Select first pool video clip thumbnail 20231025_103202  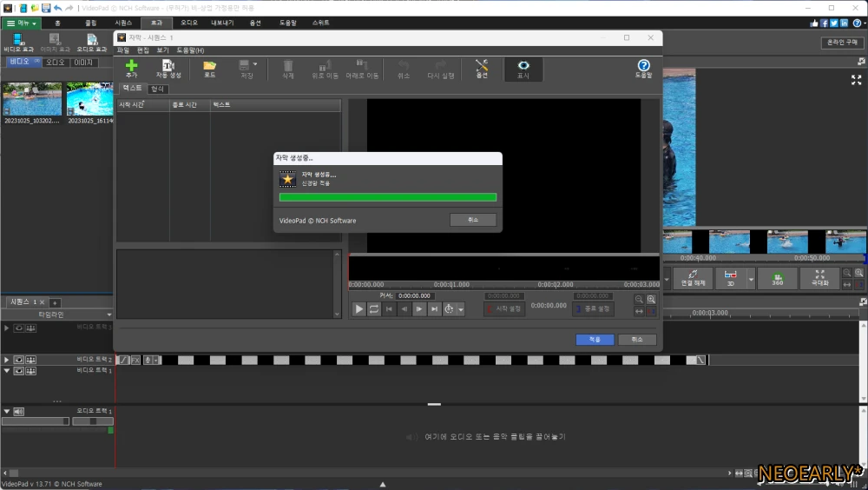32,99
